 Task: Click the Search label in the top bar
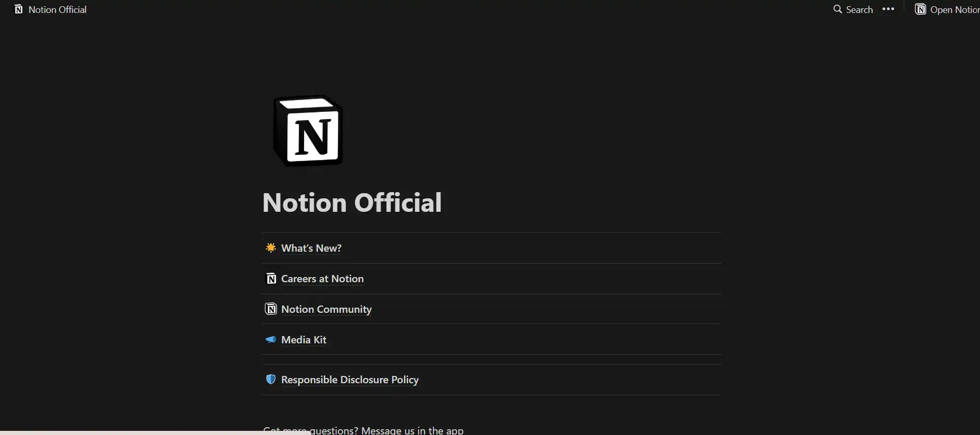click(859, 10)
